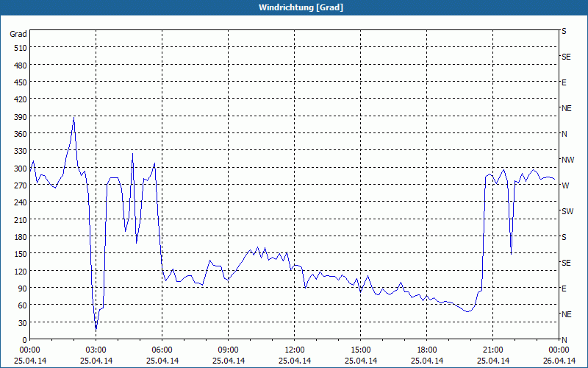The image size is (588, 368).
Task: Click the 09:00 time axis label
Action: [228, 350]
